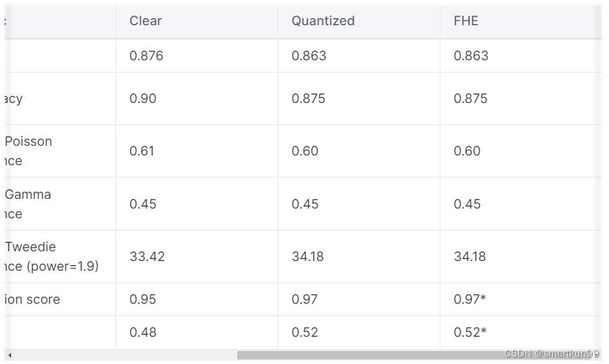609x364 pixels.
Task: Select the Clear value 0.876 cell
Action: 197,56
